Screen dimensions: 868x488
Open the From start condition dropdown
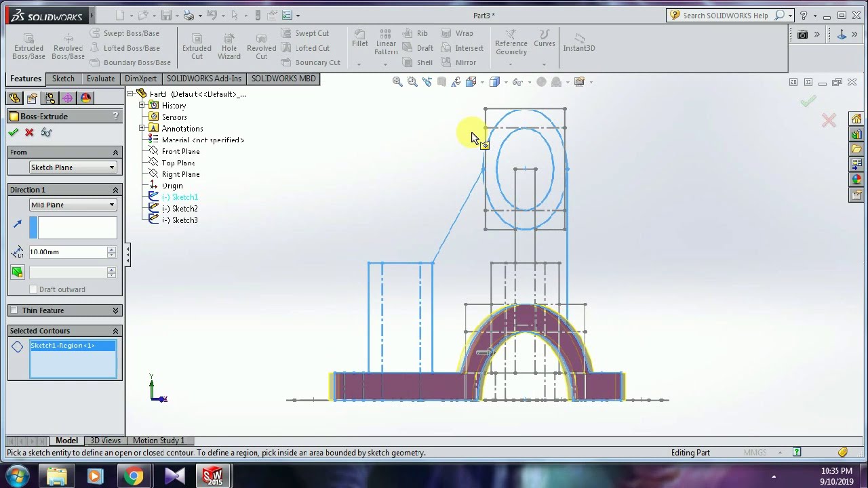[x=73, y=167]
